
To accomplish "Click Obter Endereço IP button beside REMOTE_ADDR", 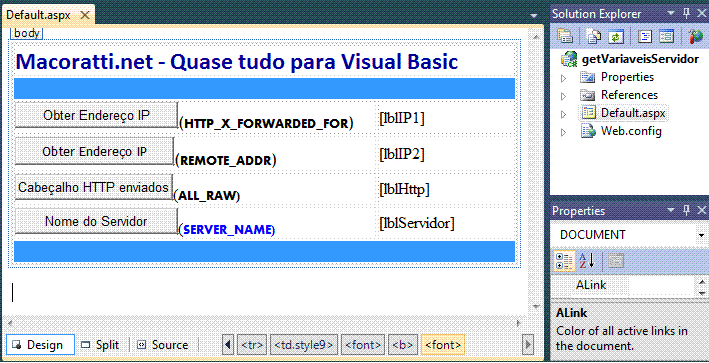I will tap(95, 151).
